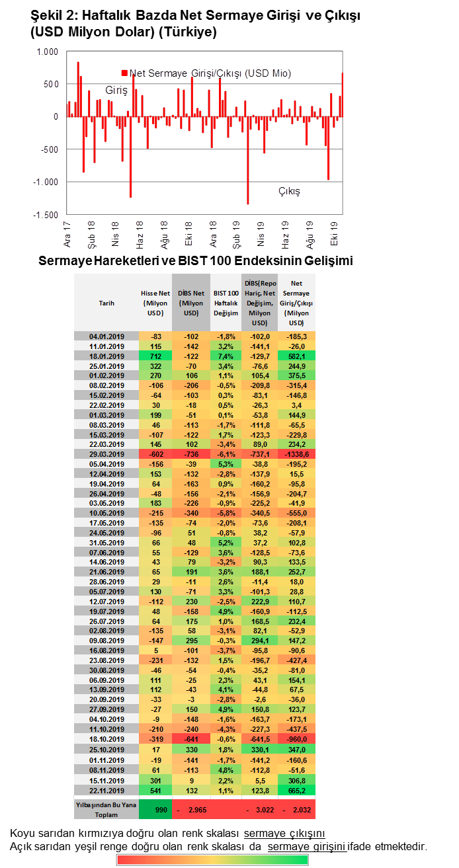Click the 582,1 net inflow cell

297,355
